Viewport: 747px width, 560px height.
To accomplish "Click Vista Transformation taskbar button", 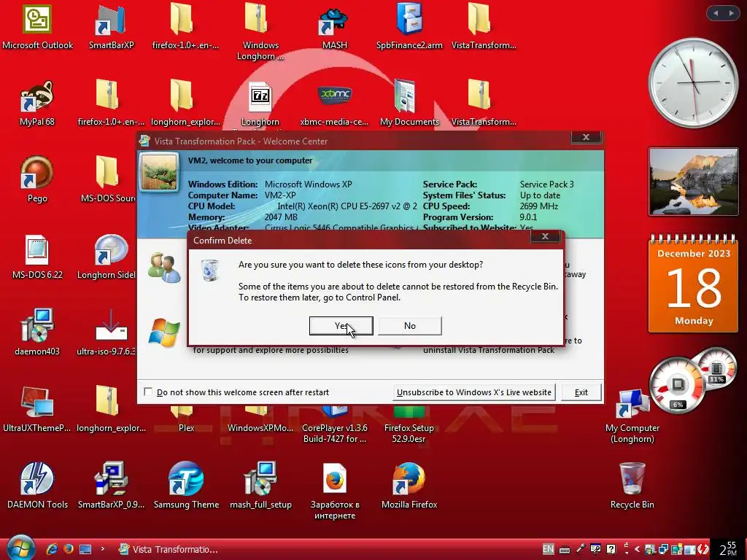I will point(168,549).
